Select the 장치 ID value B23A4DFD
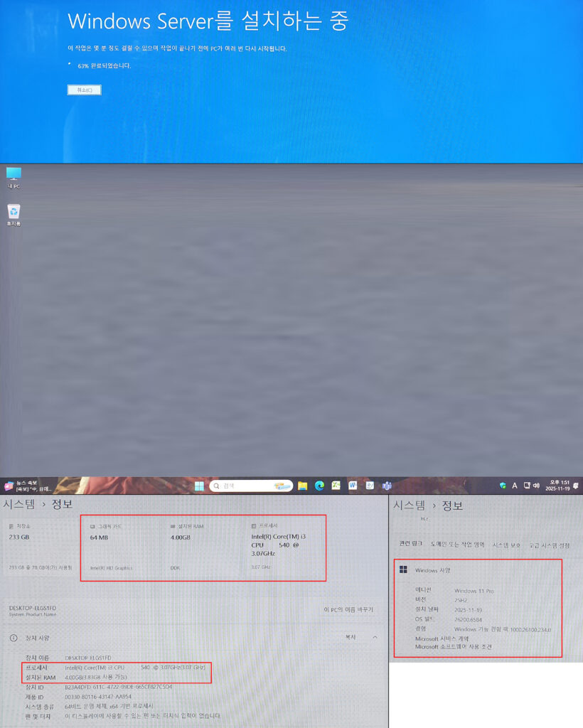This screenshot has width=583, height=728. click(x=118, y=687)
